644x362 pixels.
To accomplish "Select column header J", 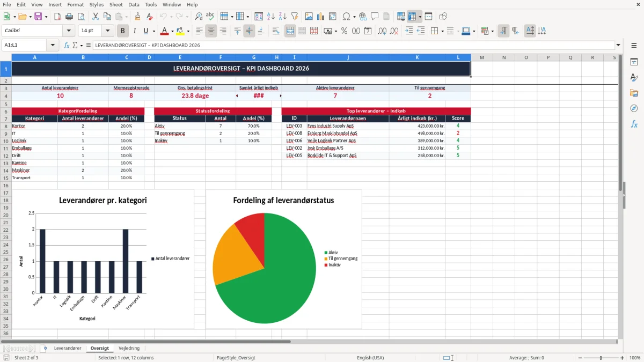I will pyautogui.click(x=348, y=57).
